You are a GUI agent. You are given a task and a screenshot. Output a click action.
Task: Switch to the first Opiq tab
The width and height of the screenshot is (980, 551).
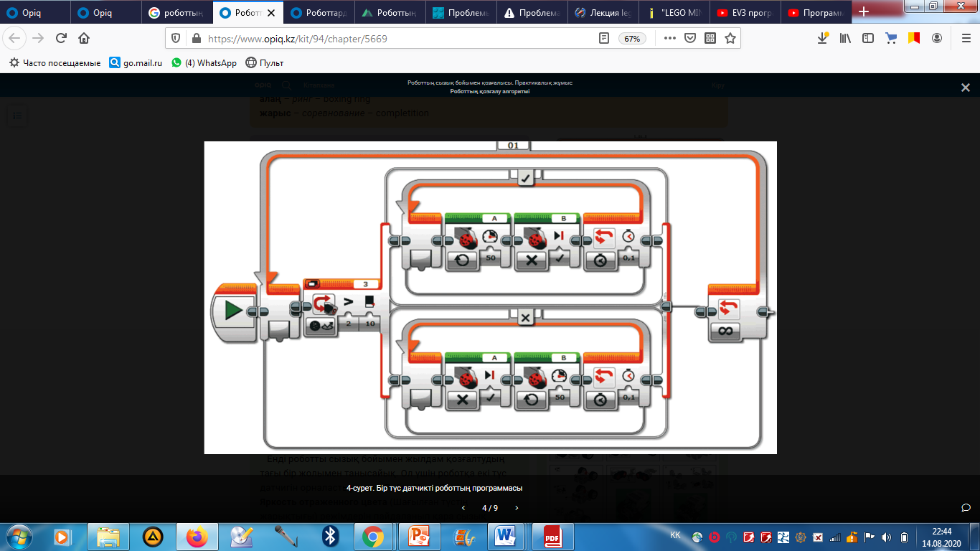click(x=36, y=12)
